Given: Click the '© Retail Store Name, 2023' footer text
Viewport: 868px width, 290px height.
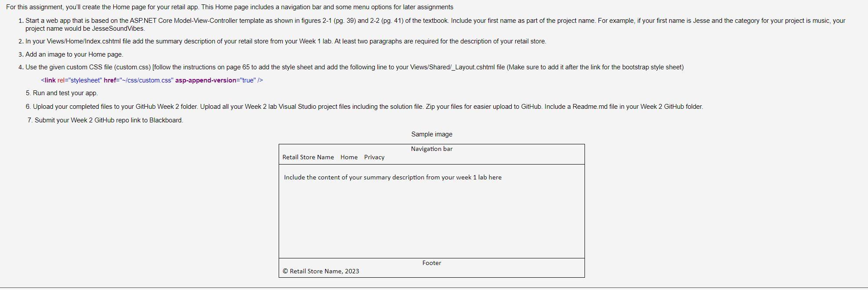Looking at the screenshot, I should 321,271.
